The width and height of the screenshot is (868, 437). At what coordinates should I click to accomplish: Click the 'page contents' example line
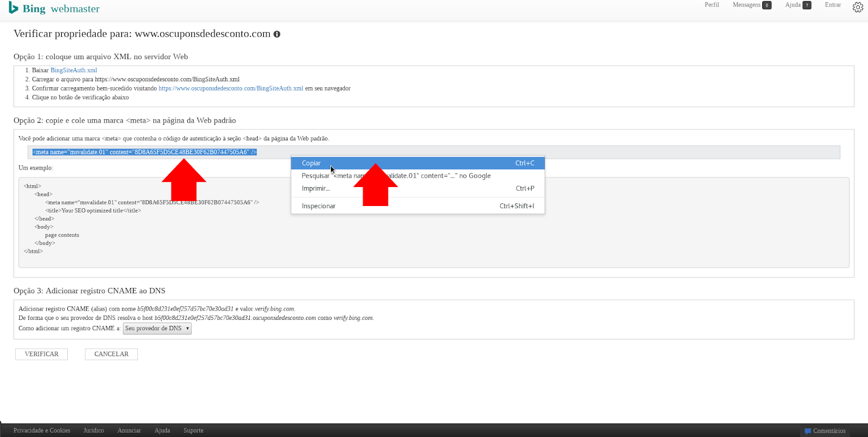[x=62, y=235]
